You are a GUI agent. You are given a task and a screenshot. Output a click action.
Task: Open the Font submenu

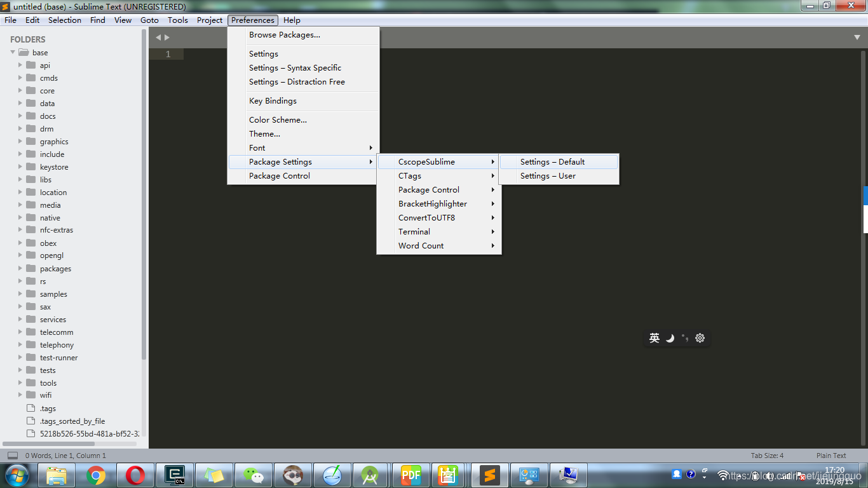pyautogui.click(x=304, y=148)
